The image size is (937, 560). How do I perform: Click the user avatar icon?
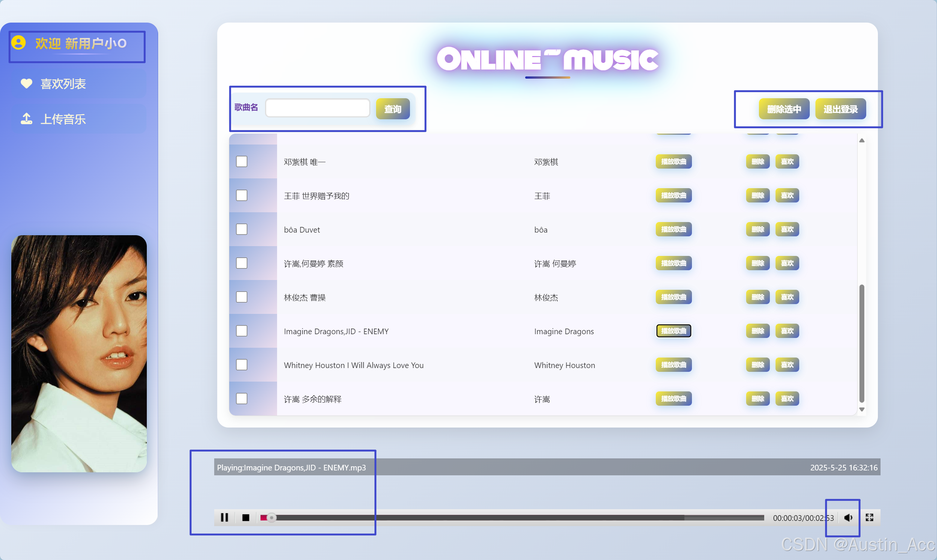18,43
